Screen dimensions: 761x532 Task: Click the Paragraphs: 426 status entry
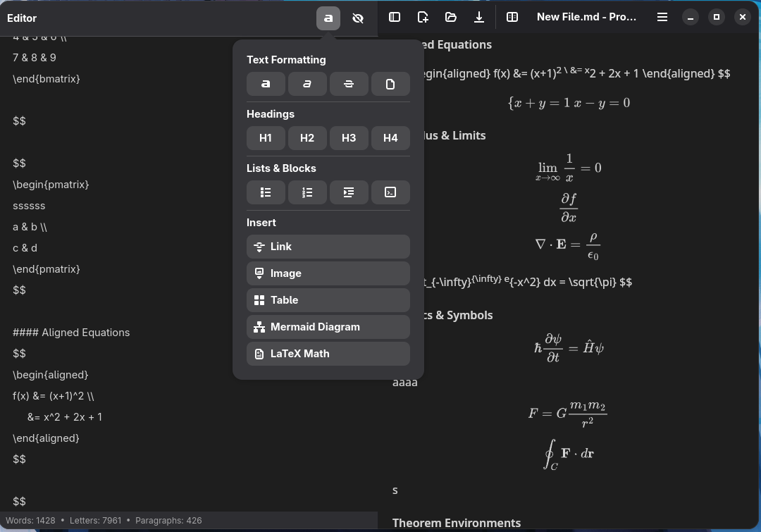(x=168, y=520)
